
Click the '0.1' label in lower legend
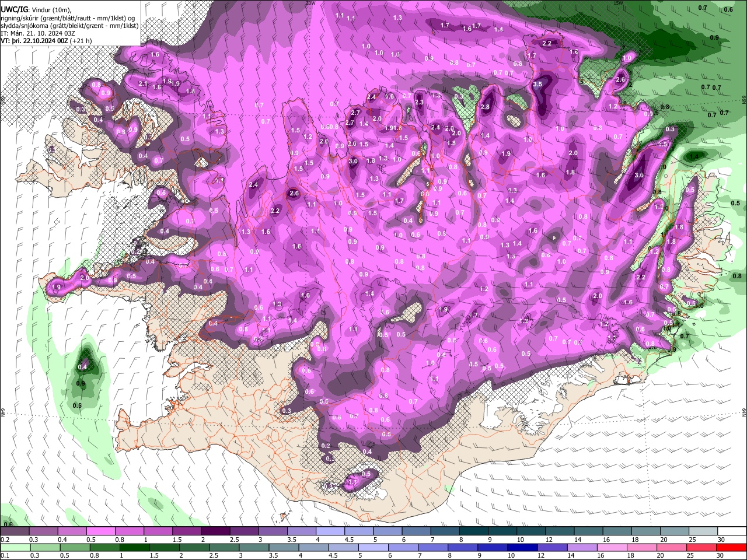point(5,555)
